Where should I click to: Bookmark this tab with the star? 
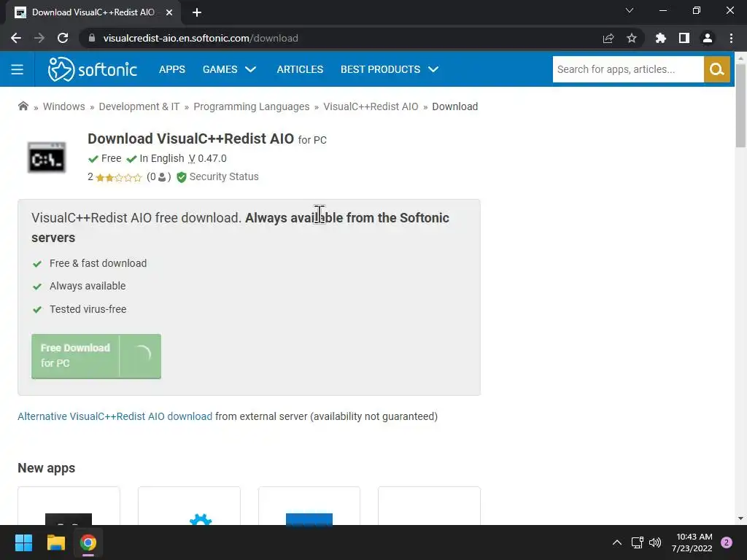pos(632,38)
